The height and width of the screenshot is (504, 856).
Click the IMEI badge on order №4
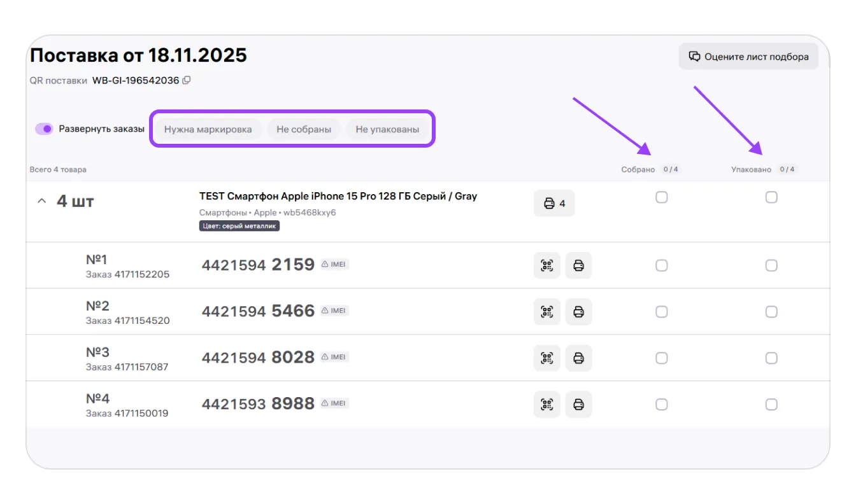334,403
